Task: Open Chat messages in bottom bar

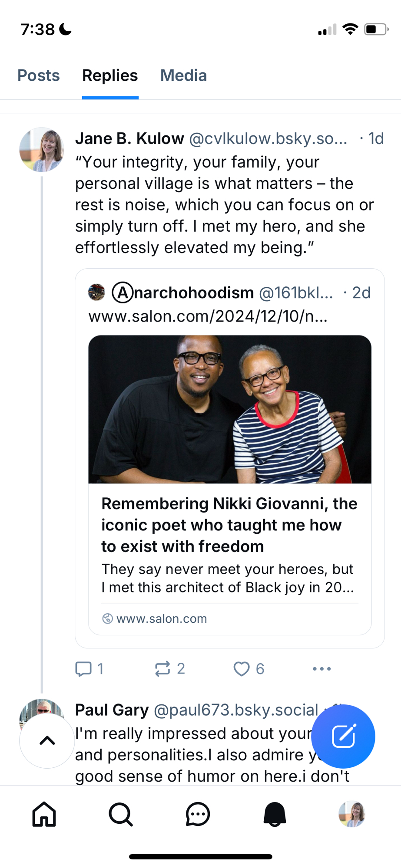Action: pyautogui.click(x=198, y=814)
